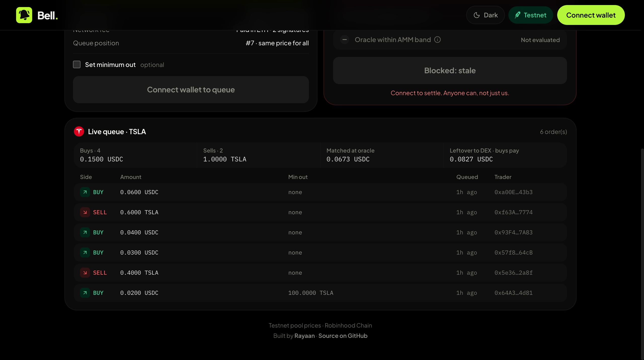Click buy arrow icon for 0.0400 USDC order
Viewport: 644px width, 360px height.
(x=85, y=232)
